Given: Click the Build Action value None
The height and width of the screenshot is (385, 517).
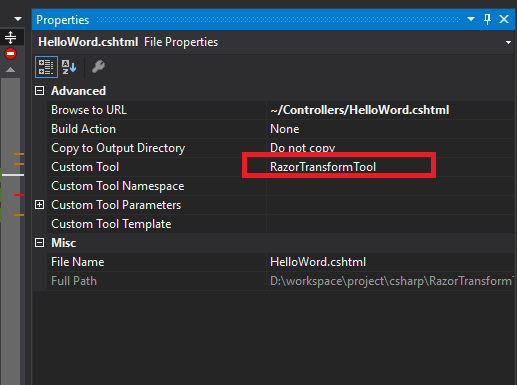Looking at the screenshot, I should coord(285,129).
